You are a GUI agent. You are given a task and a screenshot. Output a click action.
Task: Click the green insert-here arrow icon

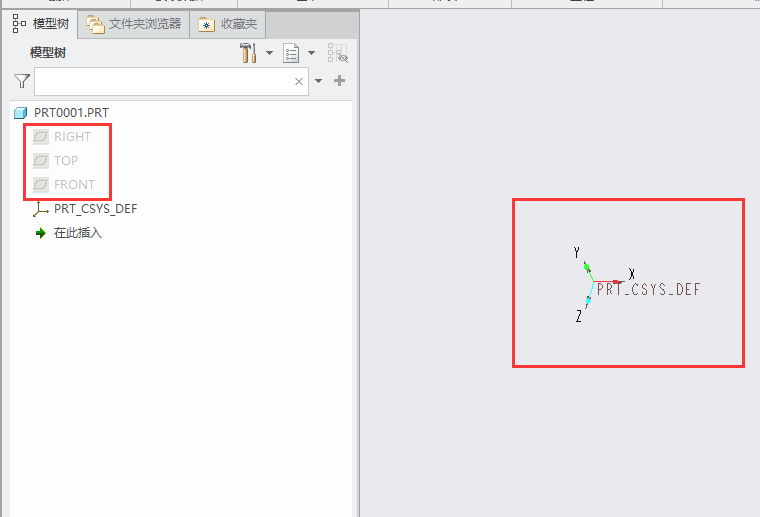(41, 233)
